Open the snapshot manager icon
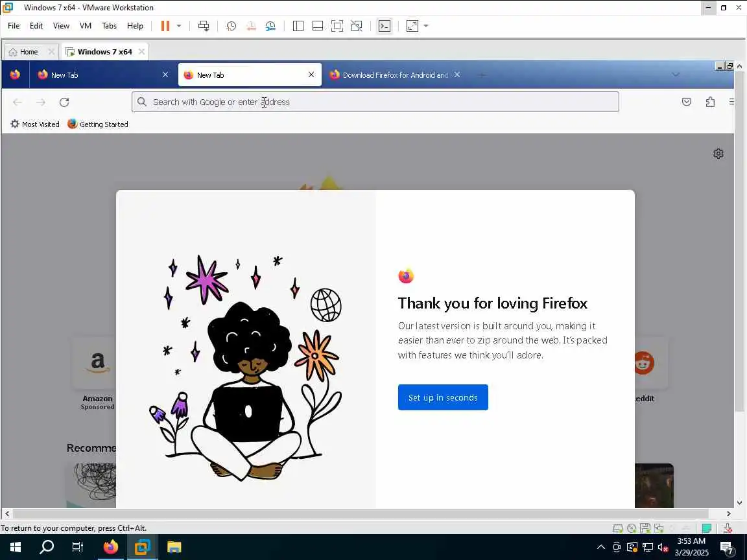This screenshot has height=560, width=747. [270, 26]
